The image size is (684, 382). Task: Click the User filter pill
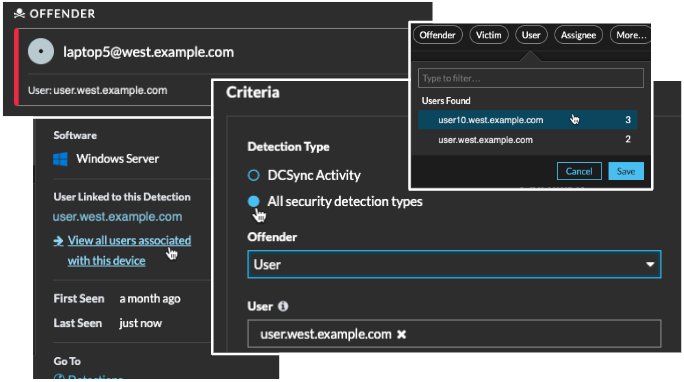pos(531,35)
